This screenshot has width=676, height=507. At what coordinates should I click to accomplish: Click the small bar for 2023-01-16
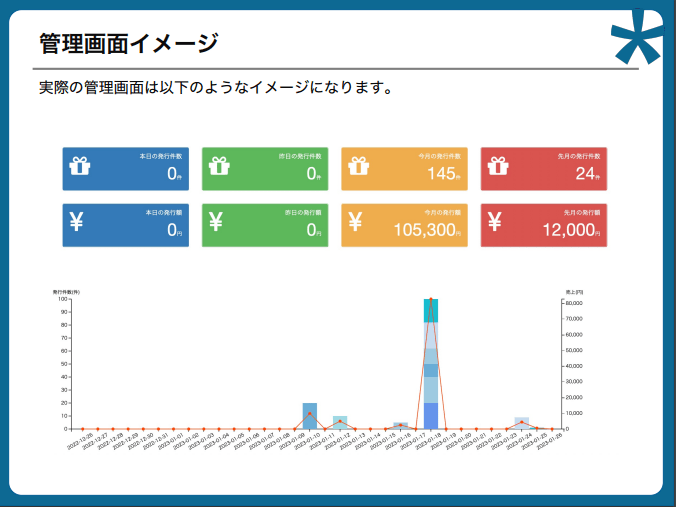coord(401,427)
